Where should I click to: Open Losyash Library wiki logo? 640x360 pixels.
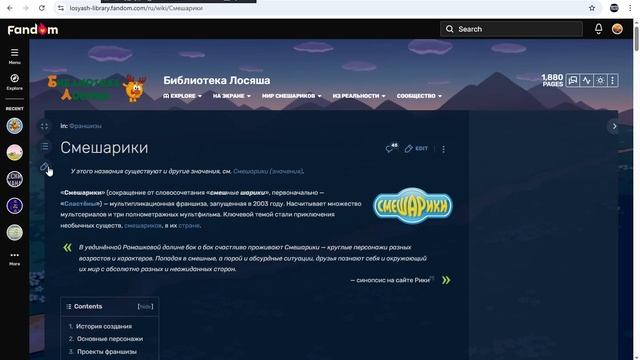coord(97,88)
